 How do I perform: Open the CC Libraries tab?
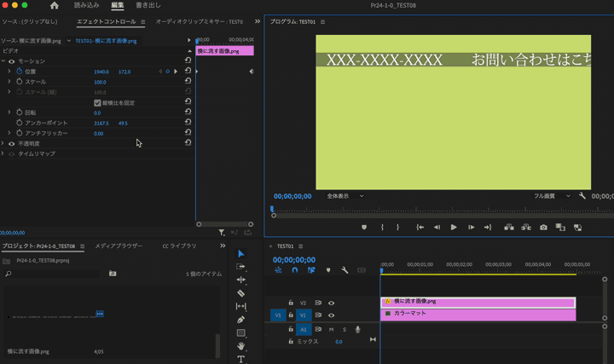(179, 246)
